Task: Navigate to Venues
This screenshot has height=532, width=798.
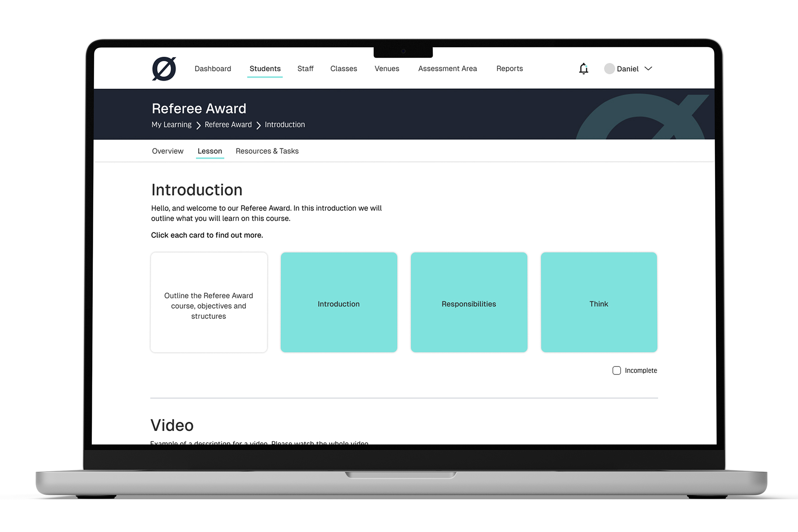Action: pos(387,68)
